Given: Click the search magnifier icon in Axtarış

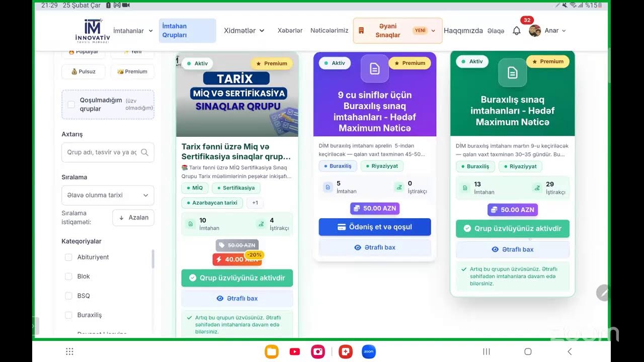Looking at the screenshot, I should pyautogui.click(x=144, y=152).
